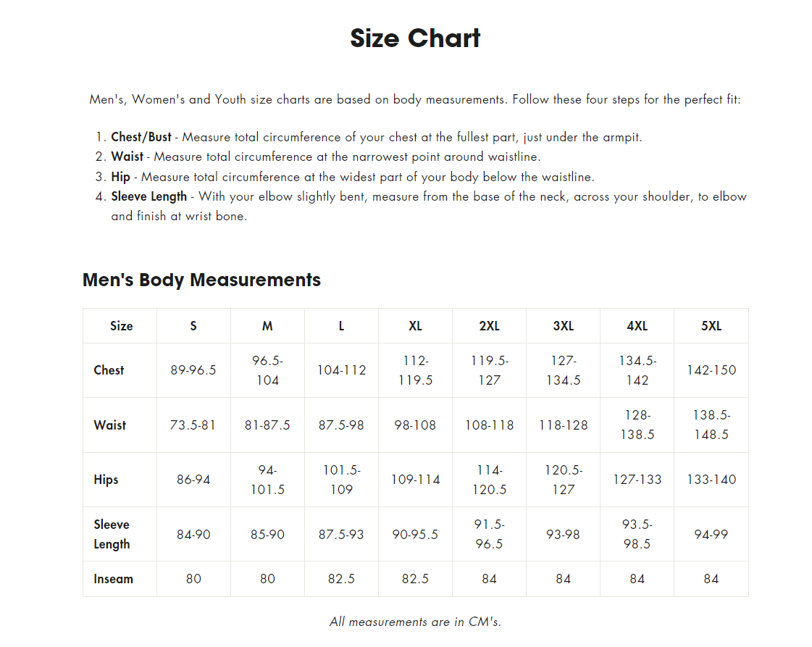Click the Size Chart page title

point(415,38)
